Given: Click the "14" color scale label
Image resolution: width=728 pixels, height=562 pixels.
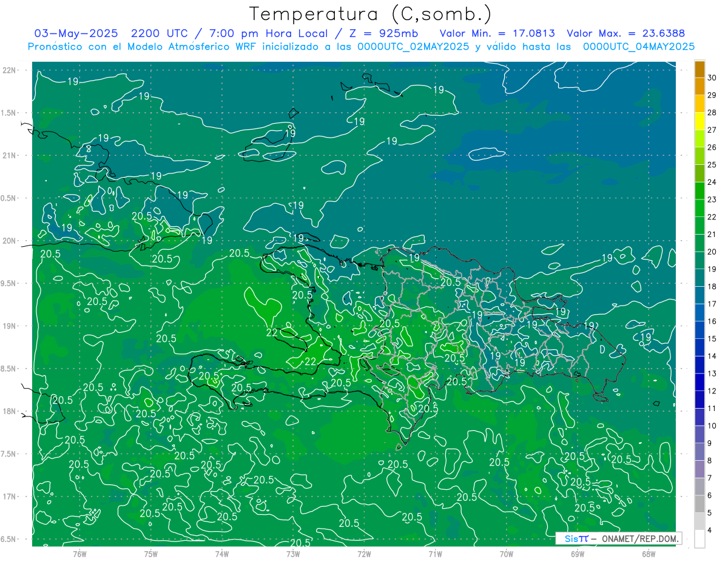Looking at the screenshot, I should [x=712, y=356].
